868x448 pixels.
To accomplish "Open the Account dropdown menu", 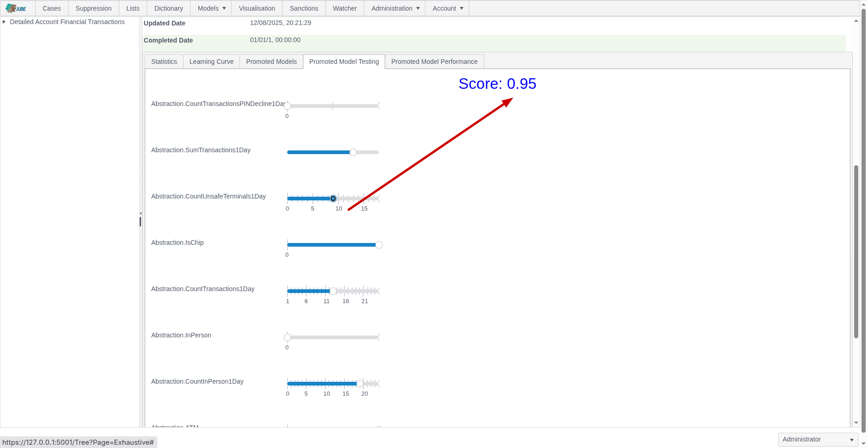I will click(448, 8).
